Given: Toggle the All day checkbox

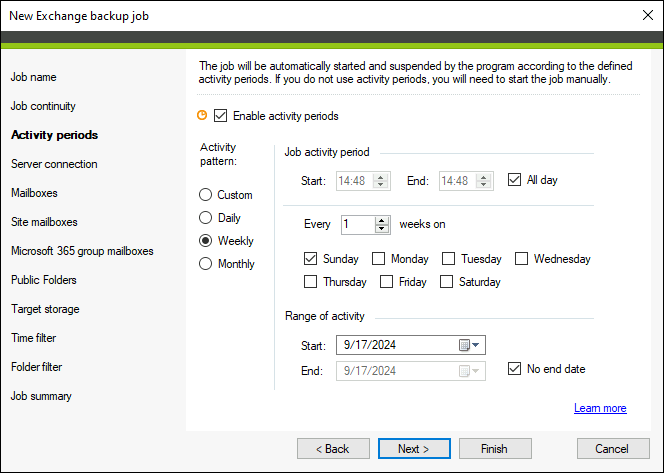Looking at the screenshot, I should (x=514, y=180).
